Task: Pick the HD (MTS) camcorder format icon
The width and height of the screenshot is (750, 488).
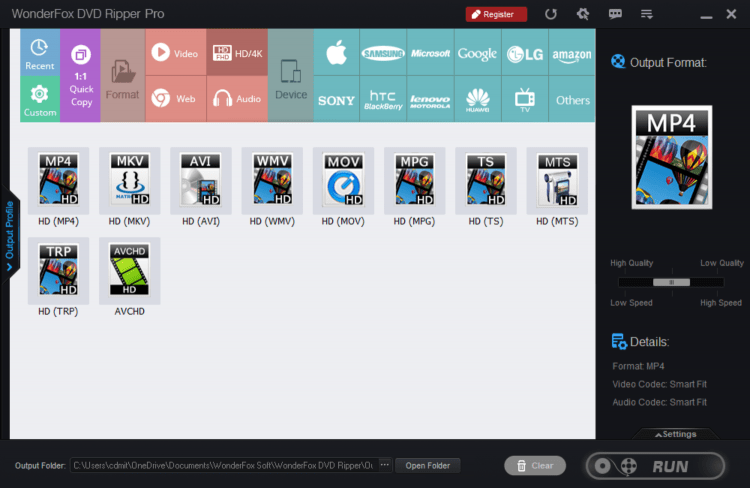Action: [x=557, y=180]
